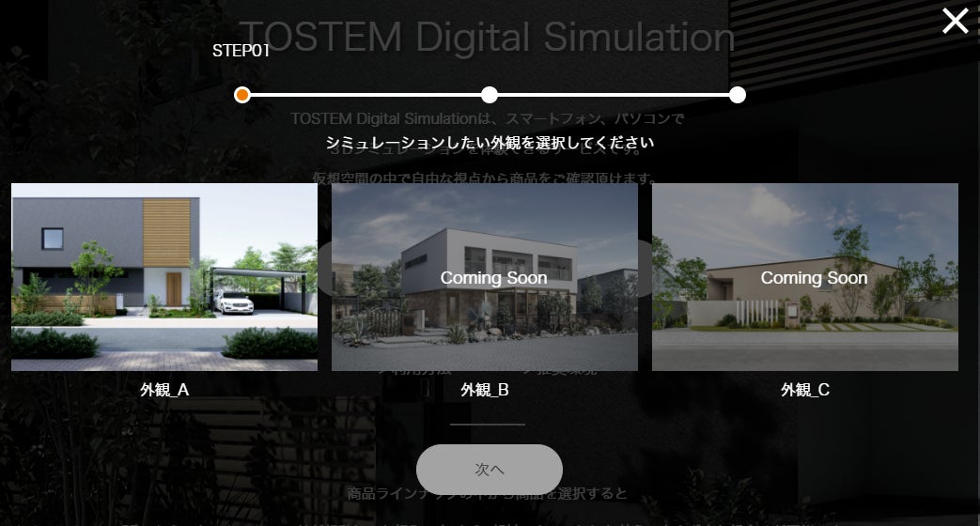
Task: Click the orange first step marker
Action: click(242, 95)
